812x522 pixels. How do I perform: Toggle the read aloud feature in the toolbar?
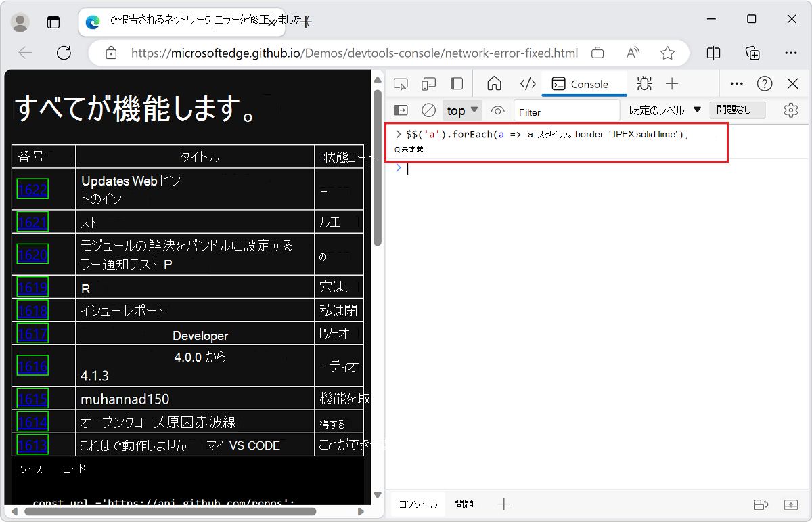(632, 53)
